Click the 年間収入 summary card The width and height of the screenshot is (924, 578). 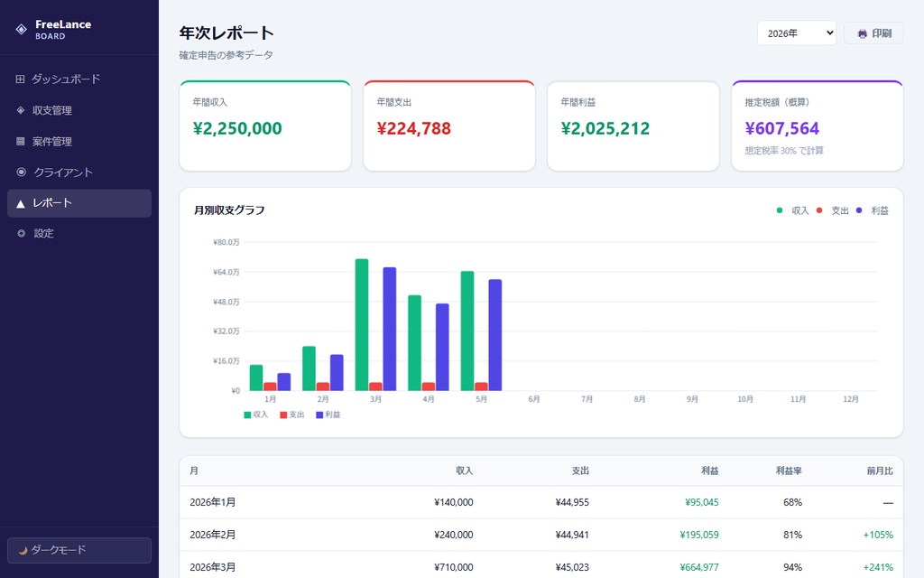265,126
